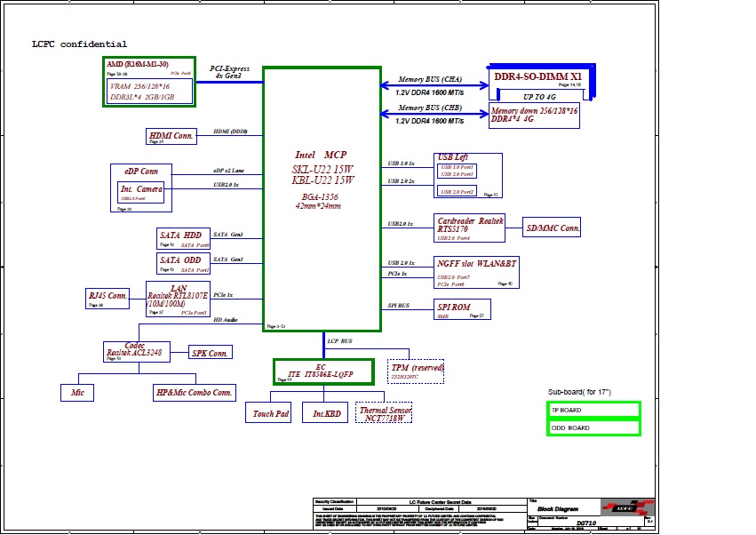Viewport: 756px width, 535px height.
Task: Select the TPM (reserved) dashed box
Action: [416, 371]
